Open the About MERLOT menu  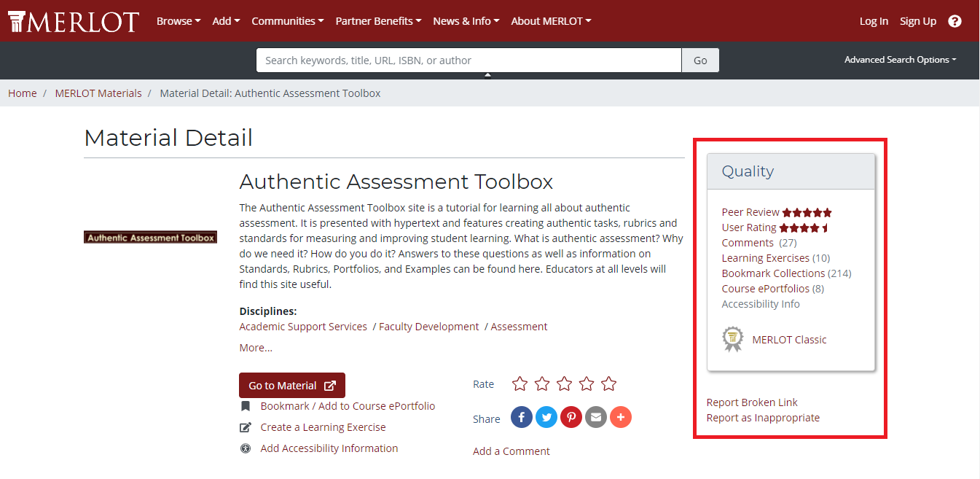point(551,21)
